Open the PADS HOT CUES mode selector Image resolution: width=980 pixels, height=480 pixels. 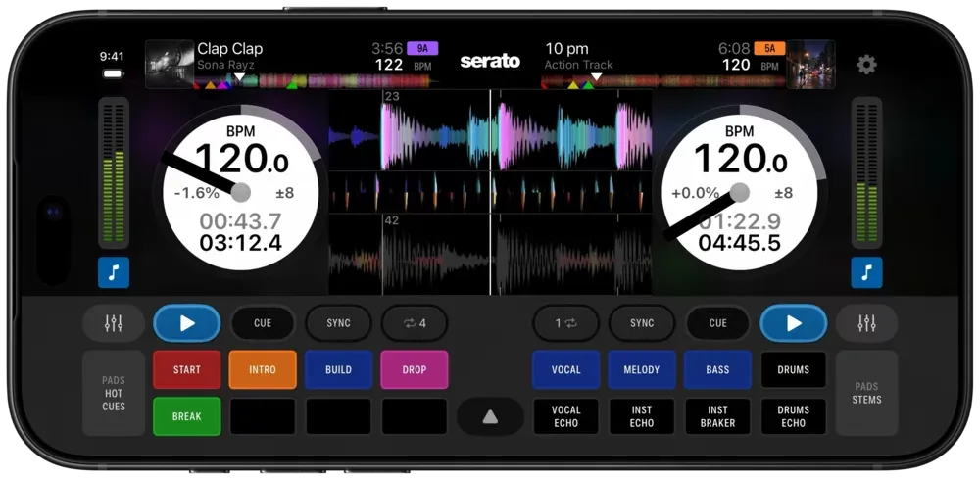pyautogui.click(x=114, y=393)
